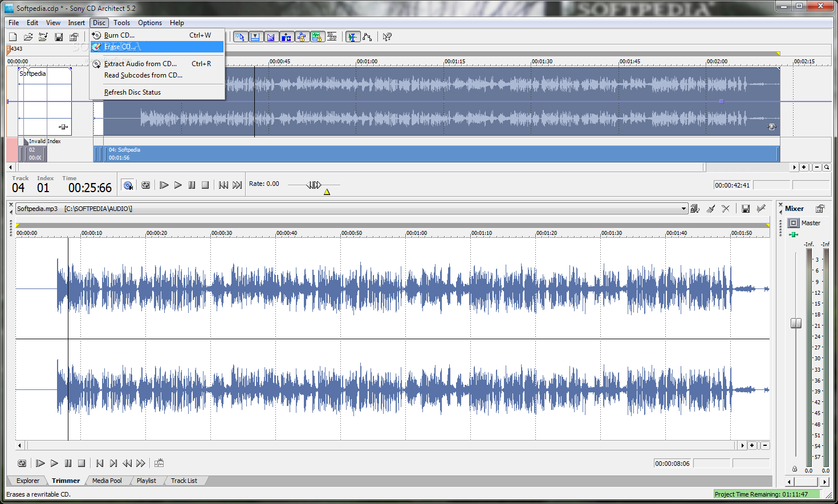Open Softpedia.mp3 file dropdown in Trimmer
This screenshot has height=504, width=838.
pos(684,209)
